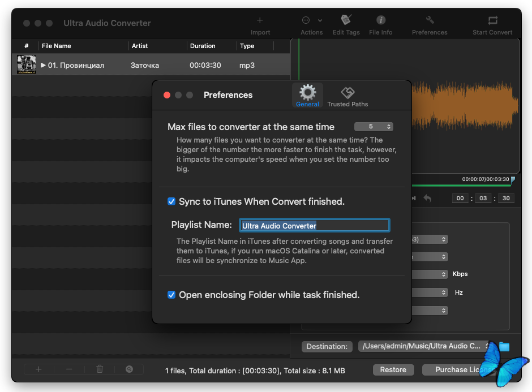The width and height of the screenshot is (532, 392).
Task: Click the undo arrow below the waveform
Action: 427,199
